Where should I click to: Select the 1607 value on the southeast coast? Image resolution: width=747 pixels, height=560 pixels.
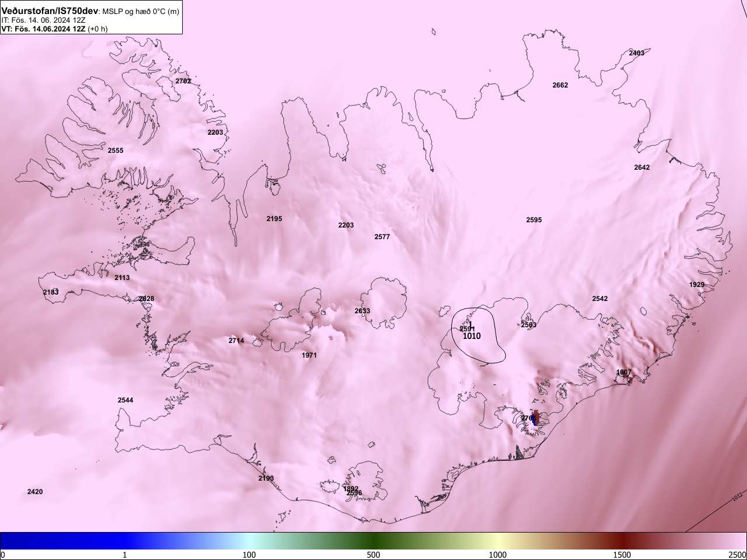click(x=624, y=372)
